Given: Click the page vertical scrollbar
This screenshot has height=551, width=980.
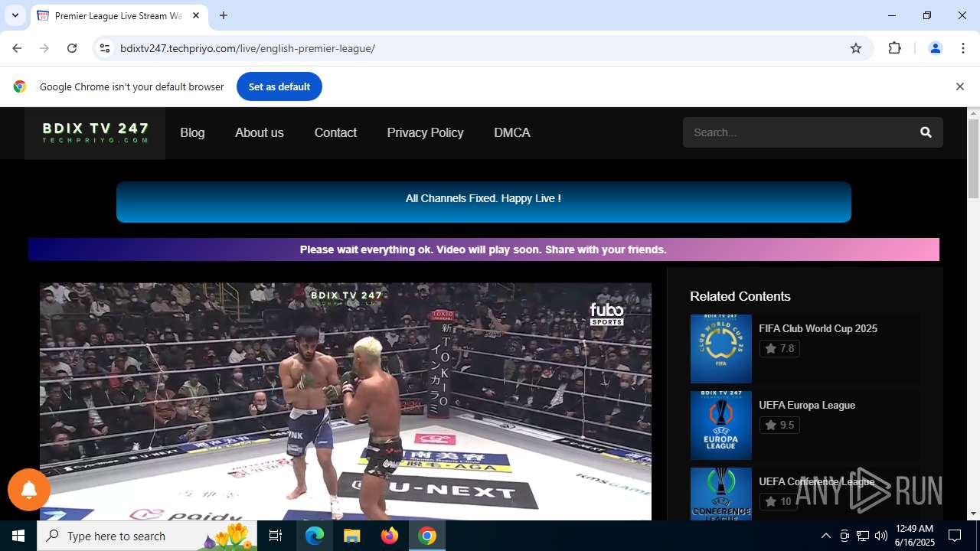Looking at the screenshot, I should [973, 158].
